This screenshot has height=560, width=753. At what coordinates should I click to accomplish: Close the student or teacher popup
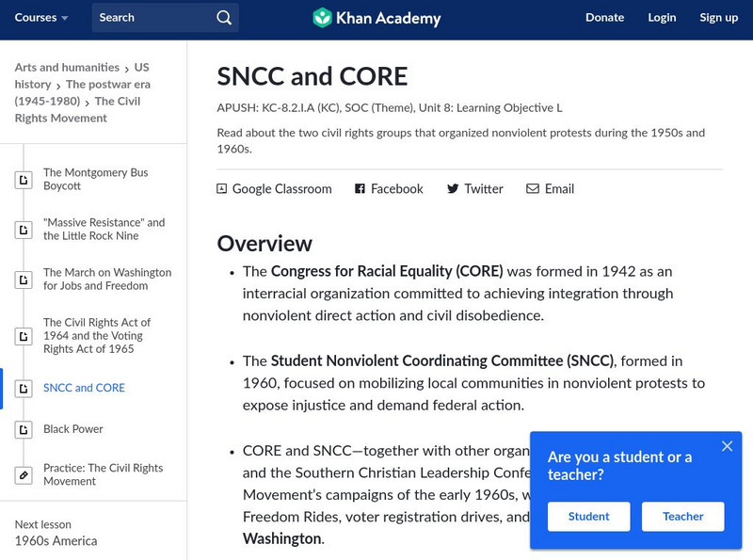click(x=727, y=446)
